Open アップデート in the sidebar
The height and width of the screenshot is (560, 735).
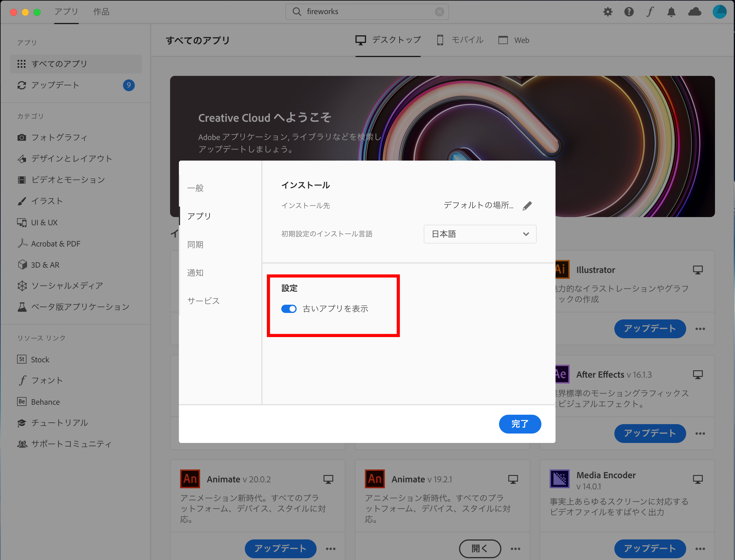76,85
